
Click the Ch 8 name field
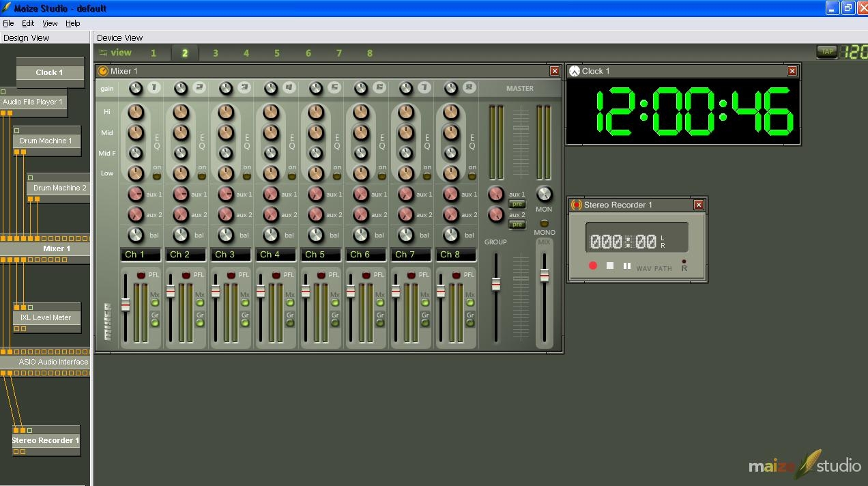(x=456, y=255)
